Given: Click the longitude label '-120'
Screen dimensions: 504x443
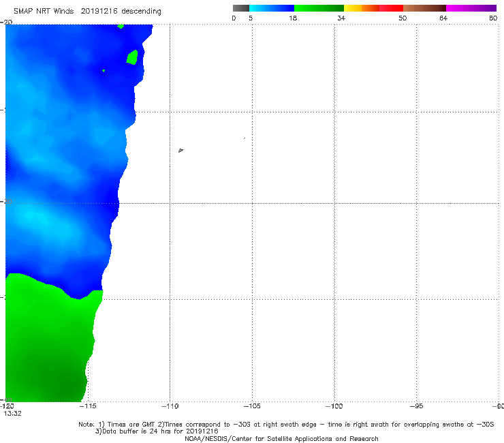Looking at the screenshot, I should (7, 406).
